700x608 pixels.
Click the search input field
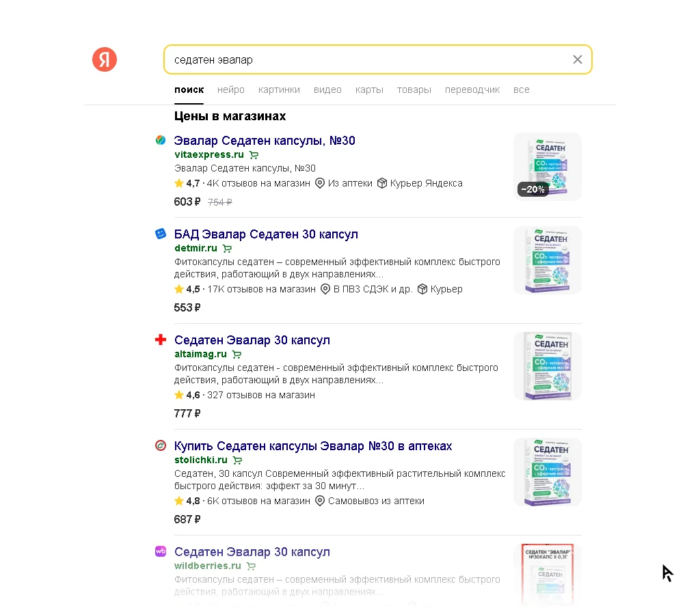point(369,59)
